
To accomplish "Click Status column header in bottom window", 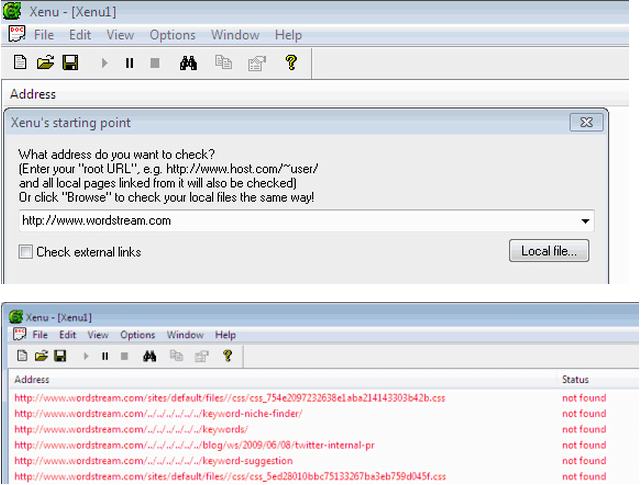I will click(575, 379).
